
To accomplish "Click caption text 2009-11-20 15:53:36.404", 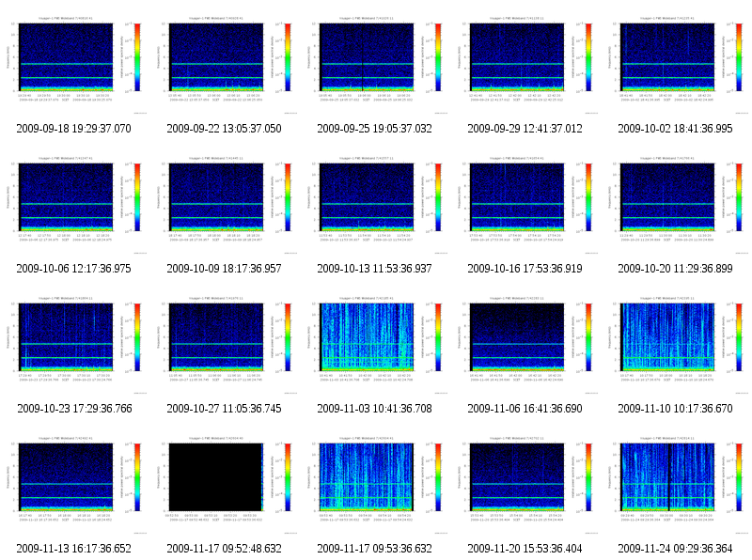I will coord(525,549).
